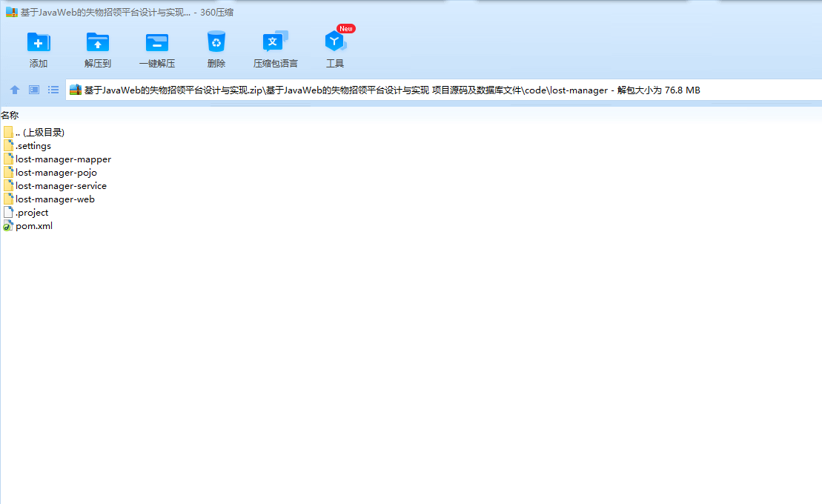The width and height of the screenshot is (822, 504).
Task: Click the pom.xml file icon
Action: [x=8, y=226]
